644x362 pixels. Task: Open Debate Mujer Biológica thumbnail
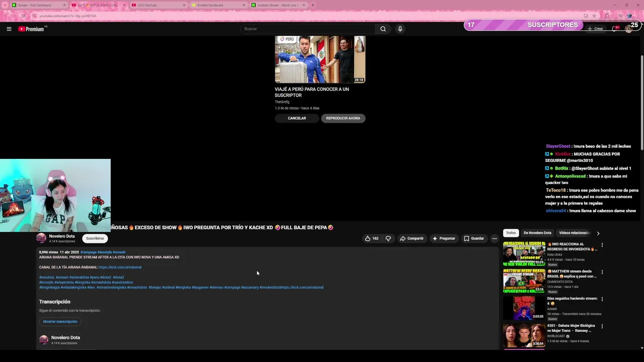click(524, 335)
